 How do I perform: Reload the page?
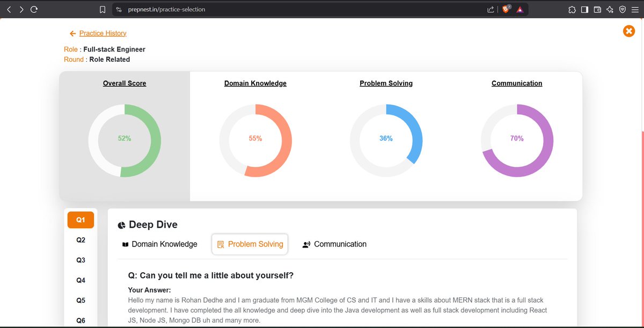[x=34, y=9]
